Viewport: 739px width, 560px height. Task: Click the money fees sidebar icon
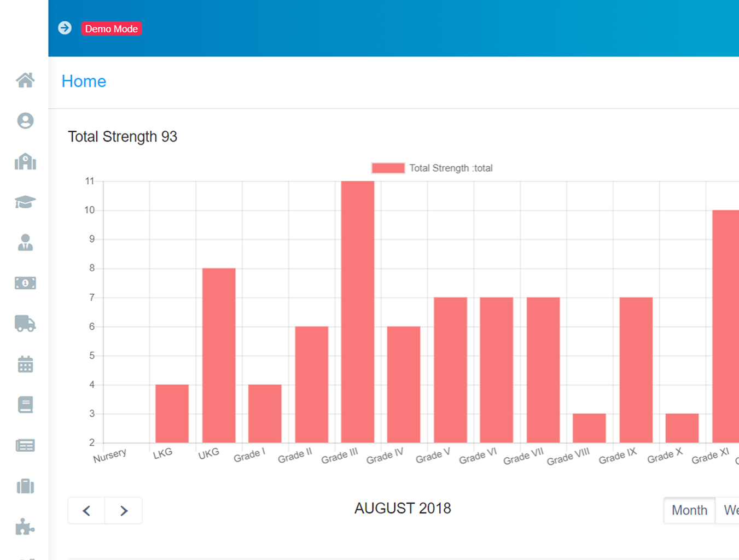tap(25, 283)
